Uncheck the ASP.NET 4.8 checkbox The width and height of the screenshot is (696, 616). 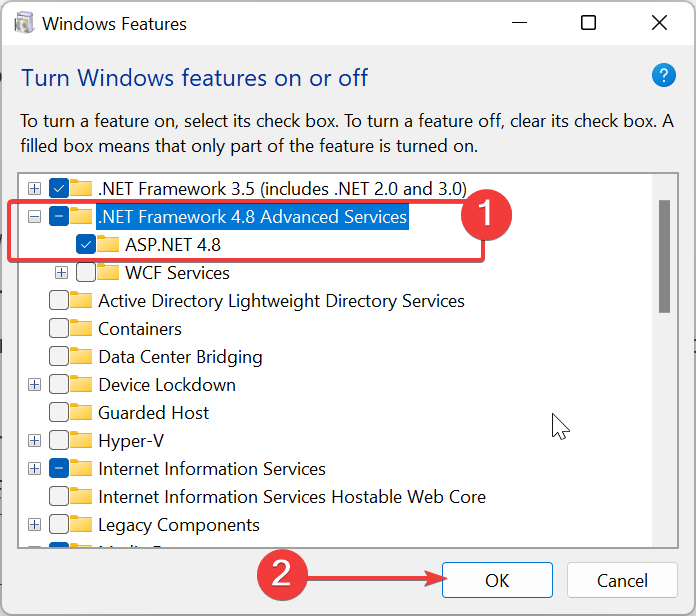[86, 244]
